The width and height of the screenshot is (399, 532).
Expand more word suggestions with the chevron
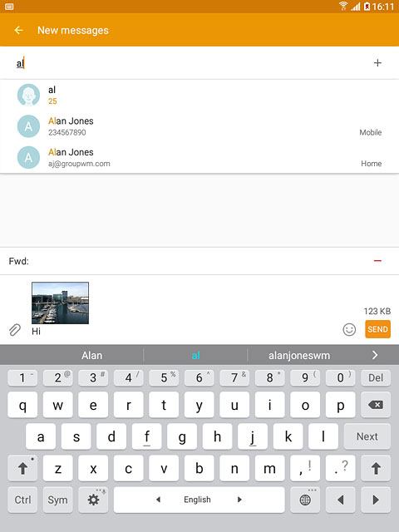375,355
